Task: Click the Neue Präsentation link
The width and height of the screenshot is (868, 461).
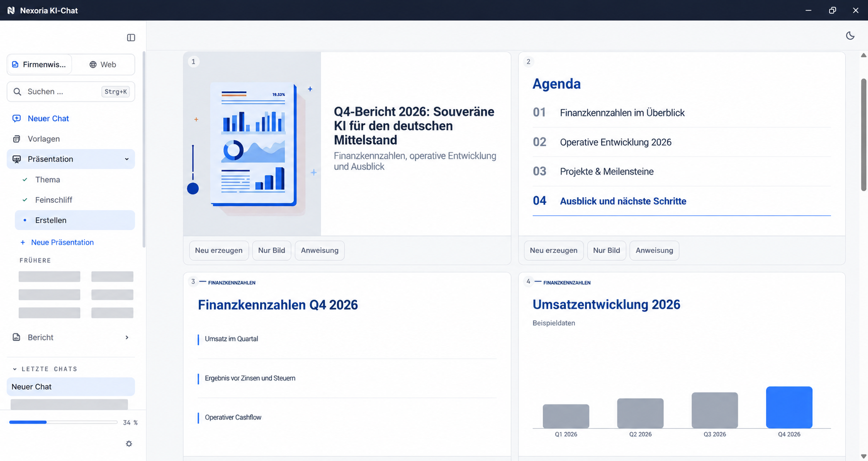Action: pyautogui.click(x=63, y=242)
